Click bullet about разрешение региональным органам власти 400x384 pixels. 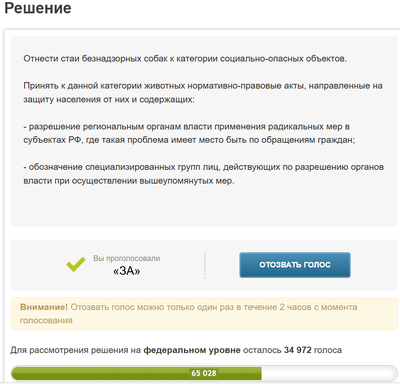click(189, 133)
